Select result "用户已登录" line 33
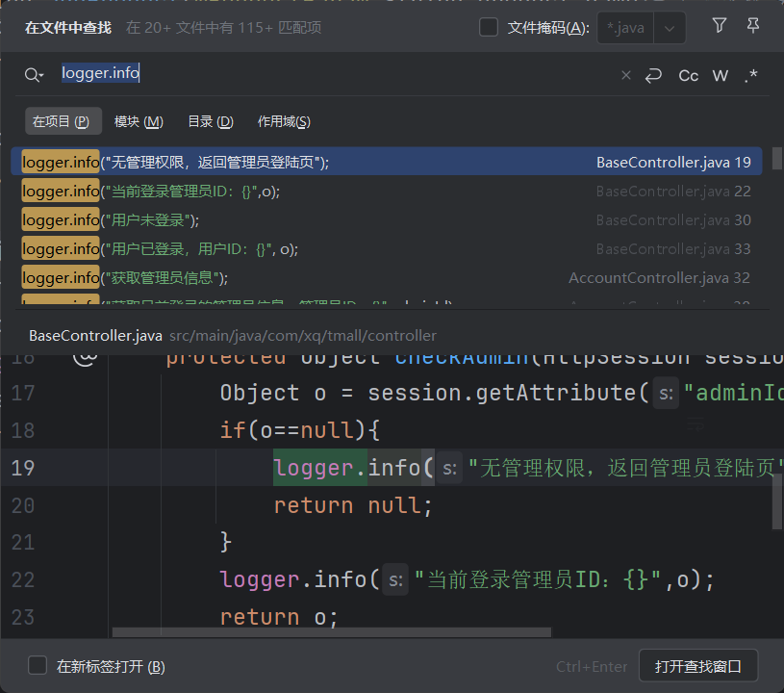 pos(386,248)
